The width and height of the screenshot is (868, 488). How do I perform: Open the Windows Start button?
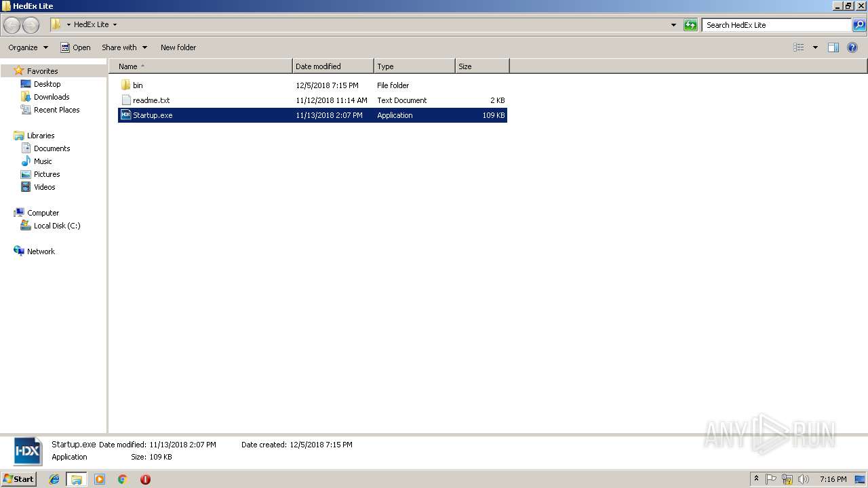18,479
